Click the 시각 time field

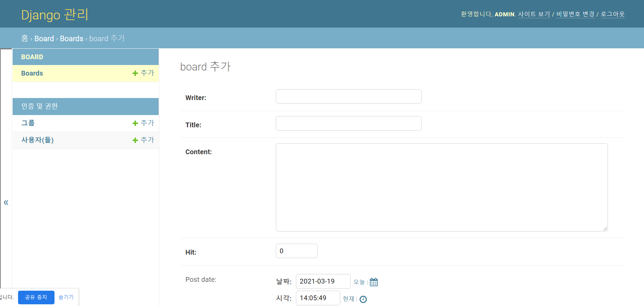(x=318, y=298)
